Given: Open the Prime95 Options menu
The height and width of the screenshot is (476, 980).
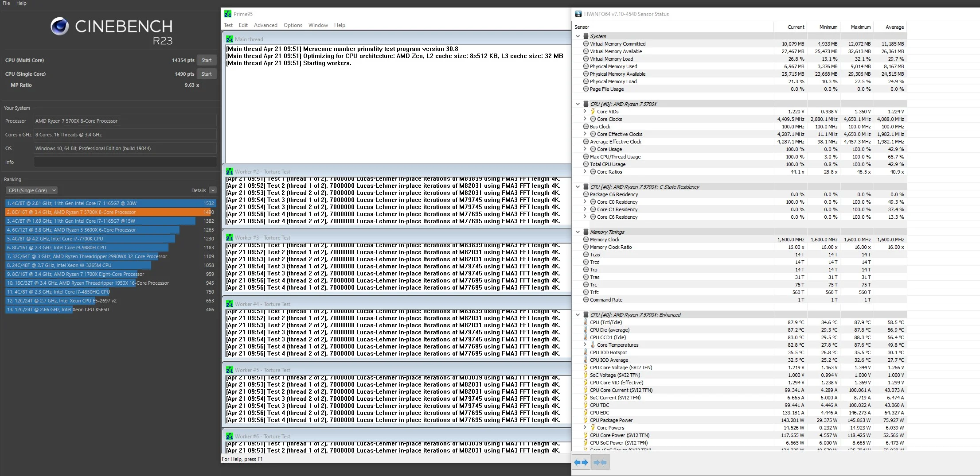Looking at the screenshot, I should click(x=293, y=25).
